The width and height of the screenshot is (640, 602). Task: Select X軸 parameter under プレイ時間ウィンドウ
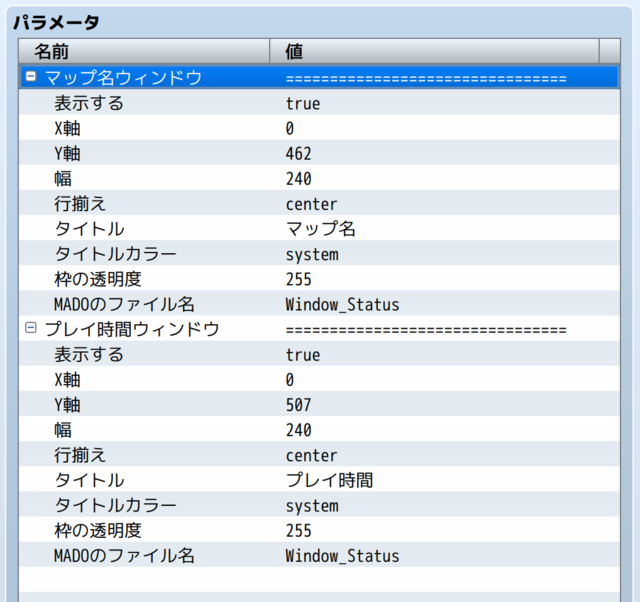pos(67,380)
